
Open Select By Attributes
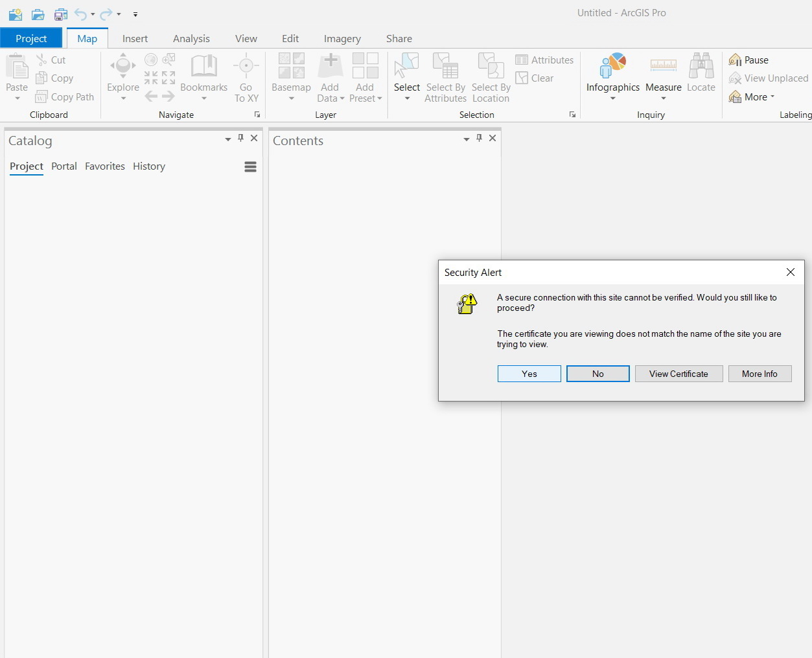[445, 76]
